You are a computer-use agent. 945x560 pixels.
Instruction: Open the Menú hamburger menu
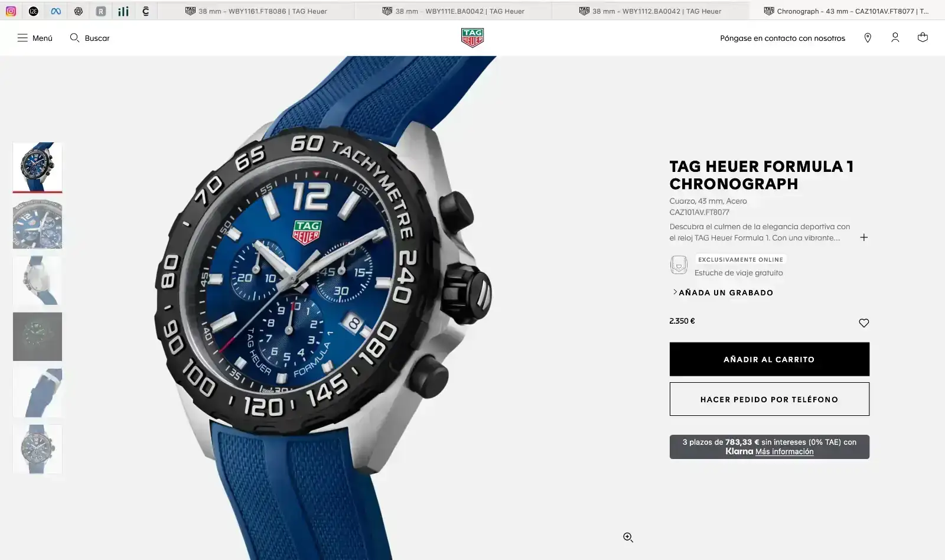[x=35, y=38]
